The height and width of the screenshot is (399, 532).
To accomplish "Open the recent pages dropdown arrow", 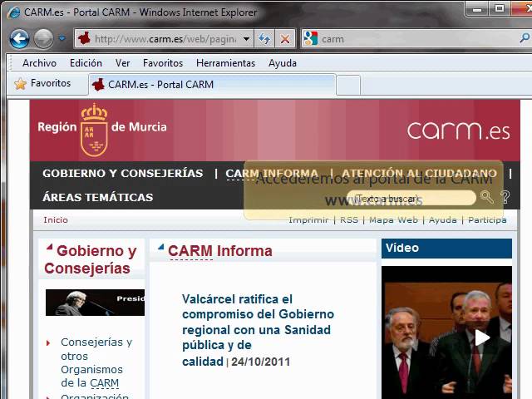I will 62,39.
